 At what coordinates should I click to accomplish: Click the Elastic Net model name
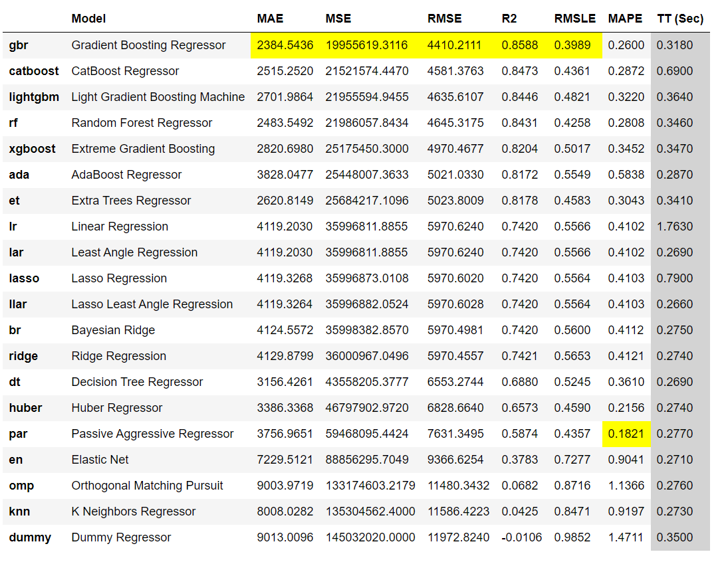[100, 460]
